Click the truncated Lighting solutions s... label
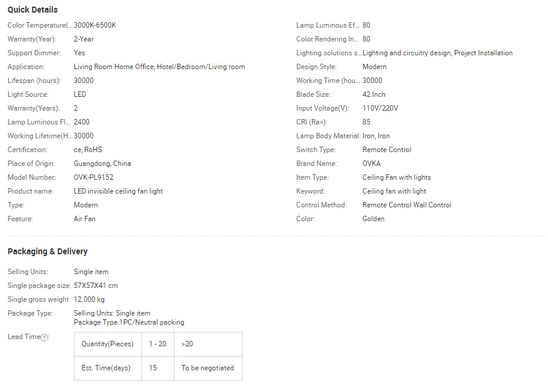 [x=329, y=53]
